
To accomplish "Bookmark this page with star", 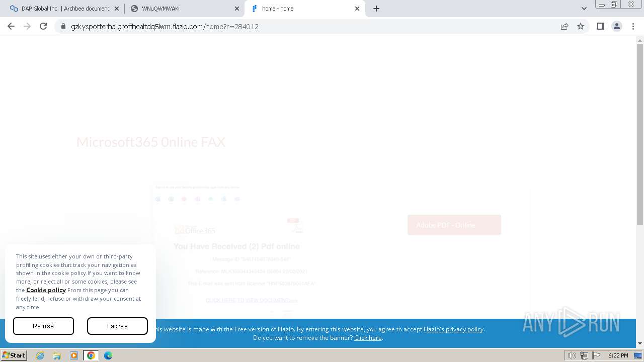I will coord(581,26).
